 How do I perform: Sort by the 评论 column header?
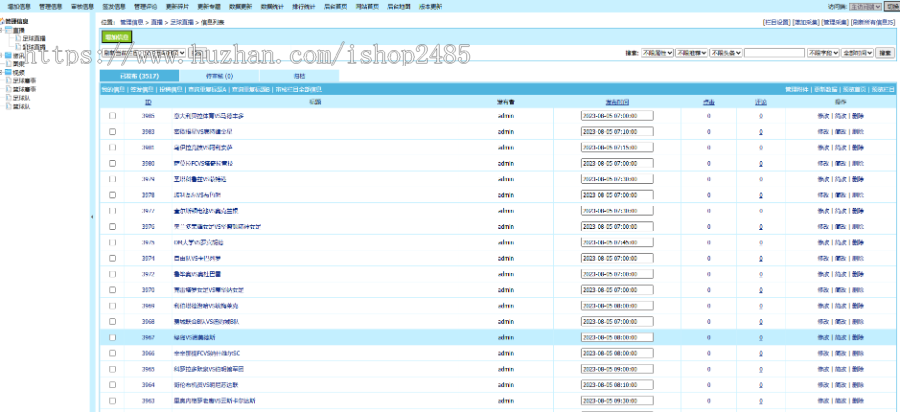pyautogui.click(x=761, y=102)
